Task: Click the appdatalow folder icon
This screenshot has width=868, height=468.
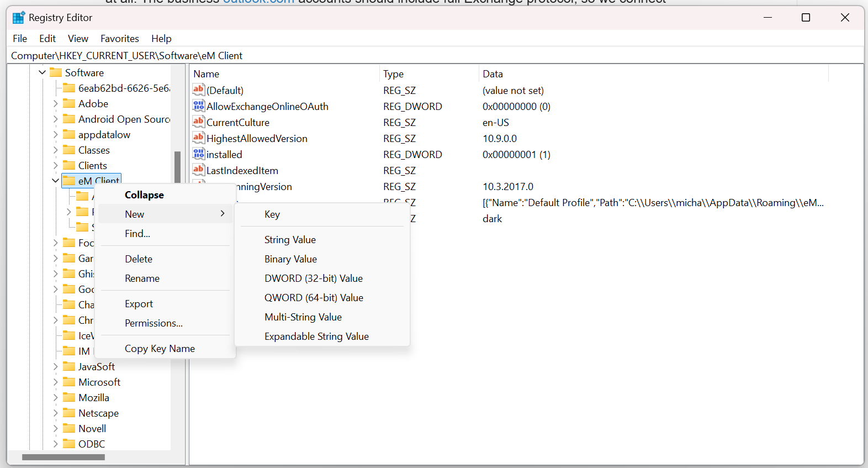Action: [69, 134]
